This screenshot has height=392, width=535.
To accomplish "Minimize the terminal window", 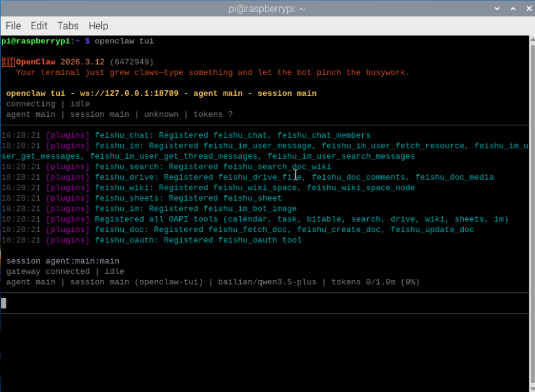I will coord(497,8).
